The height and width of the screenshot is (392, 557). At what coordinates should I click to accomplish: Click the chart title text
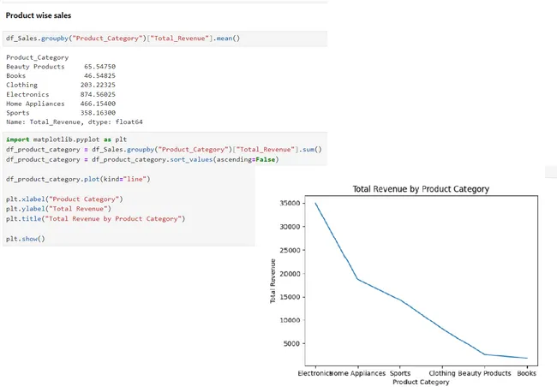click(x=421, y=189)
